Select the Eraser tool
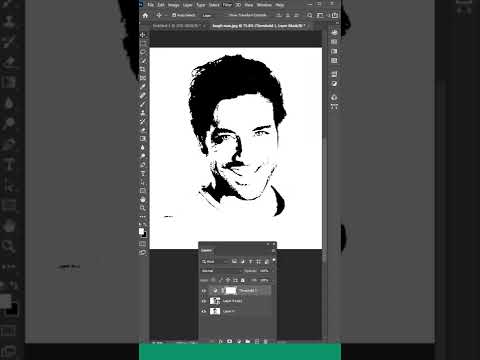The image size is (480, 360). click(143, 130)
